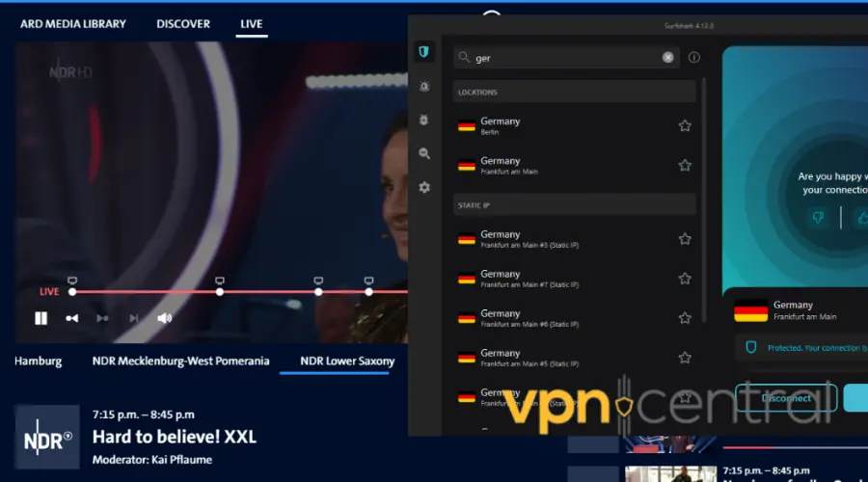The height and width of the screenshot is (482, 868).
Task: Select Frankfurt am Main #7 static IP
Action: coord(574,279)
